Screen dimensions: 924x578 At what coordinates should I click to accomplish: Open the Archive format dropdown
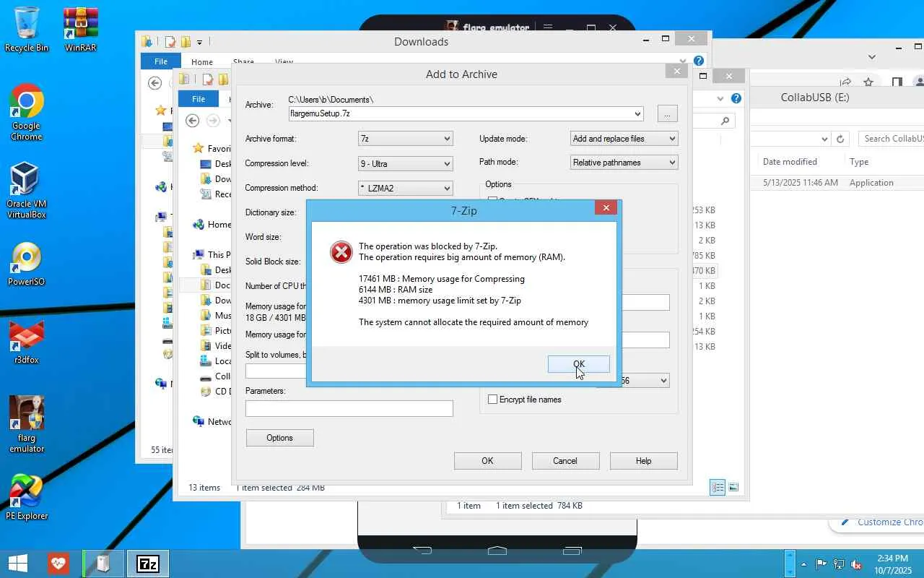(406, 139)
